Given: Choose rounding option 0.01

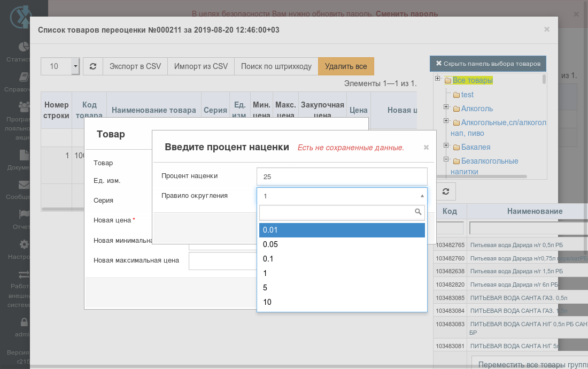Looking at the screenshot, I should (x=342, y=230).
